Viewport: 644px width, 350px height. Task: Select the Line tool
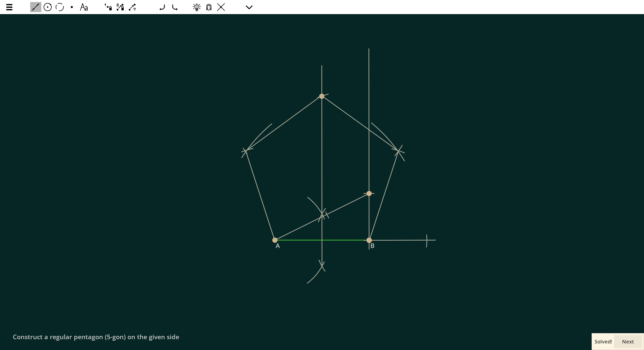pos(35,7)
